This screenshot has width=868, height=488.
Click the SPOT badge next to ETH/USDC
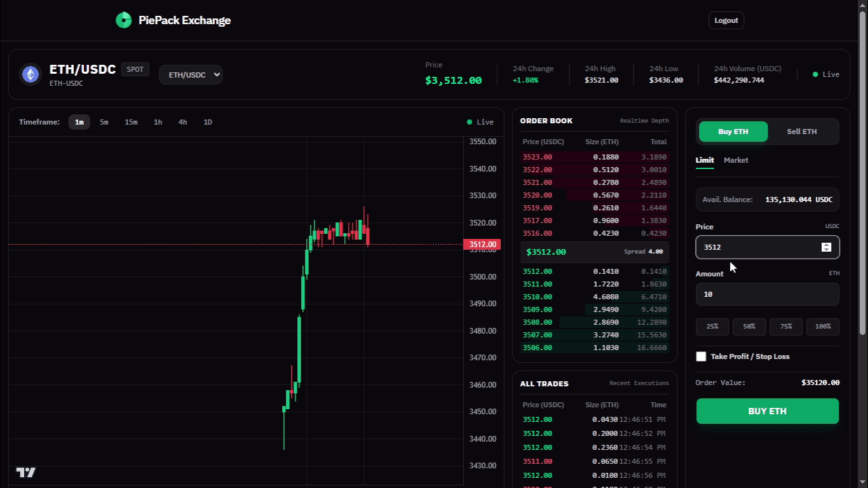tap(135, 69)
